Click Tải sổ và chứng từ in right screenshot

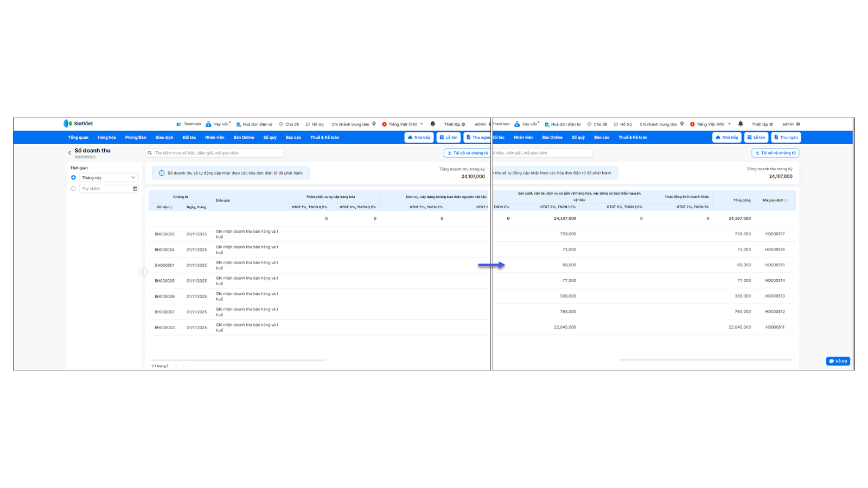click(x=775, y=153)
